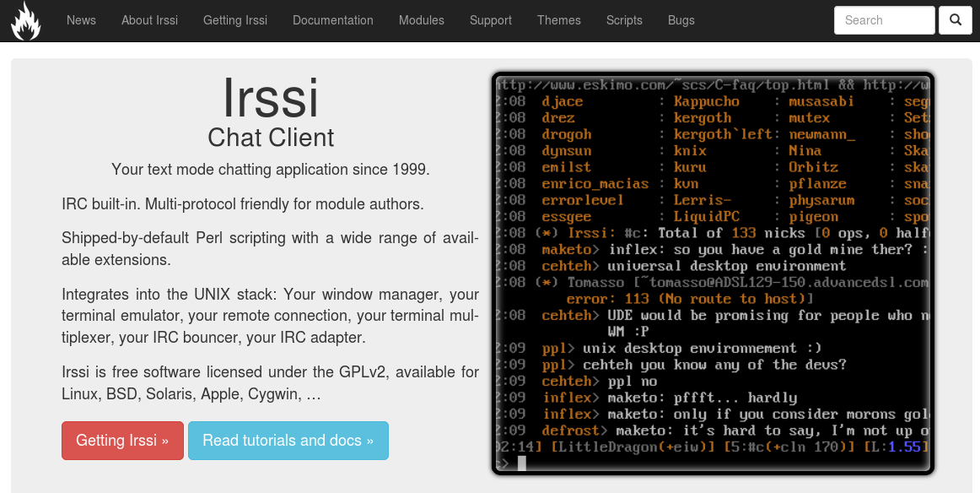
Task: Click the red Getting Irssi » button
Action: (x=122, y=441)
